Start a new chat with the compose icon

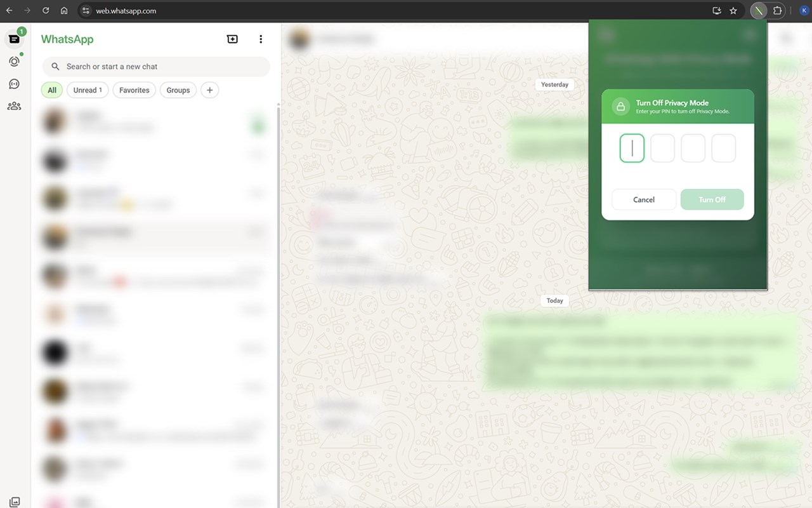[x=233, y=39]
